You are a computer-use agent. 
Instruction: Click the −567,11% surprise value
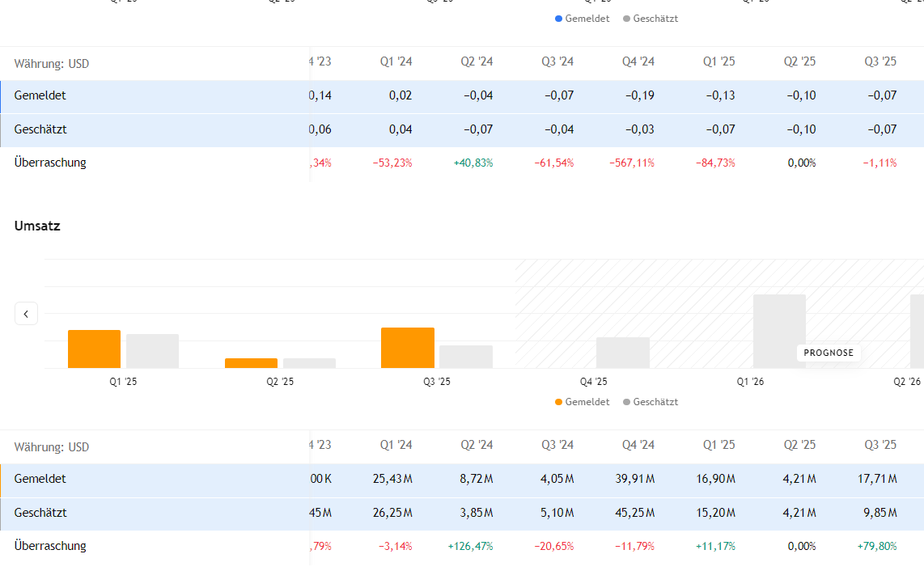tap(632, 163)
